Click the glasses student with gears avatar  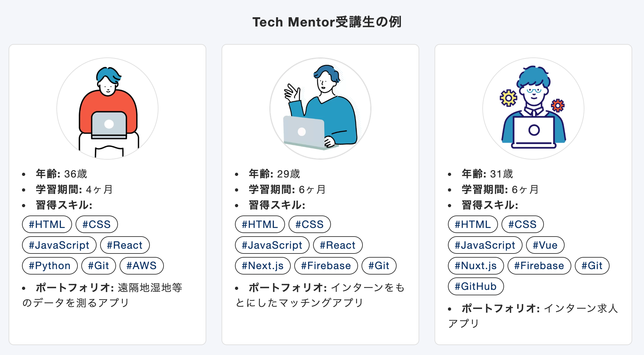533,109
